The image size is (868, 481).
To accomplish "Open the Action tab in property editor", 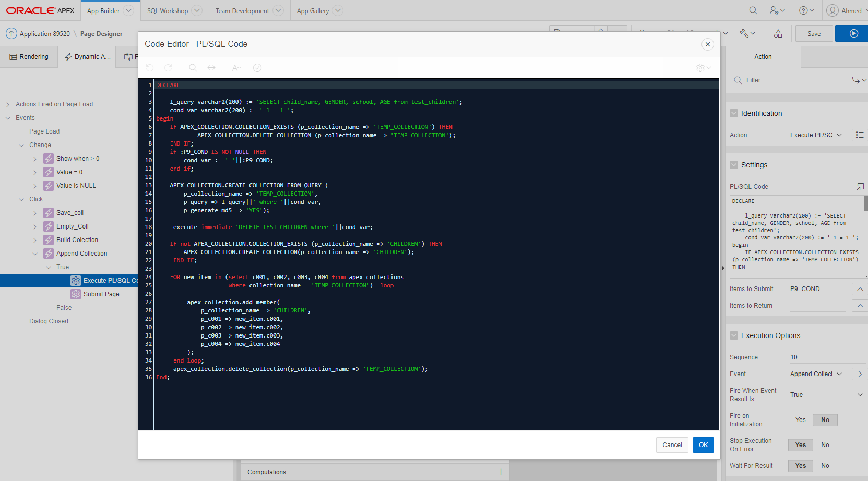I will click(x=763, y=57).
